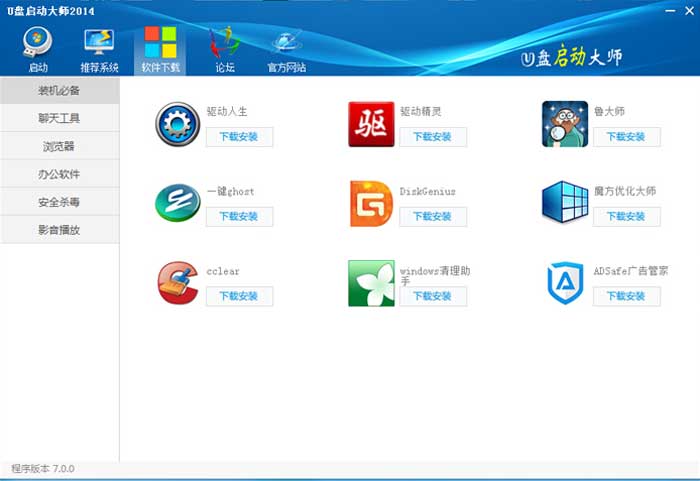Screen dimensions: 700x481
Task: Download and install 驱动人生
Action: pos(239,137)
